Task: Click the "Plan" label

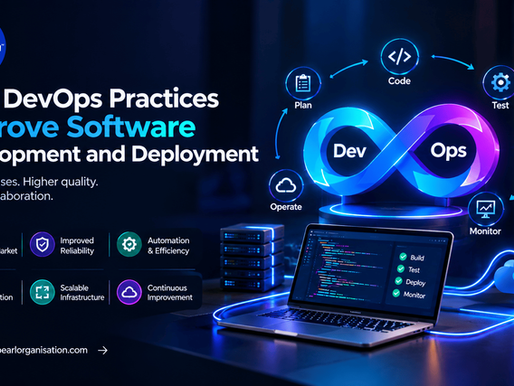Action: coord(303,105)
